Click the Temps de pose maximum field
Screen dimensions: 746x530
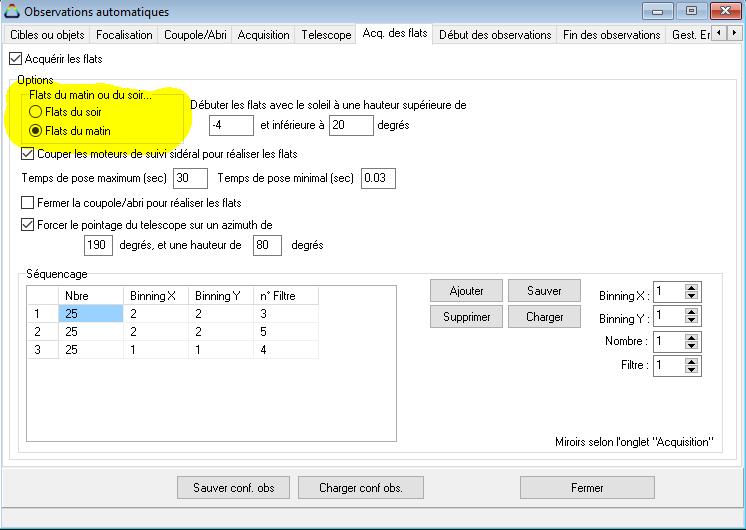190,179
